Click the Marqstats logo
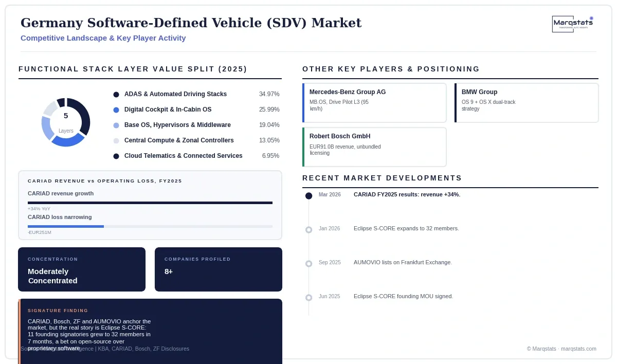 click(x=573, y=24)
